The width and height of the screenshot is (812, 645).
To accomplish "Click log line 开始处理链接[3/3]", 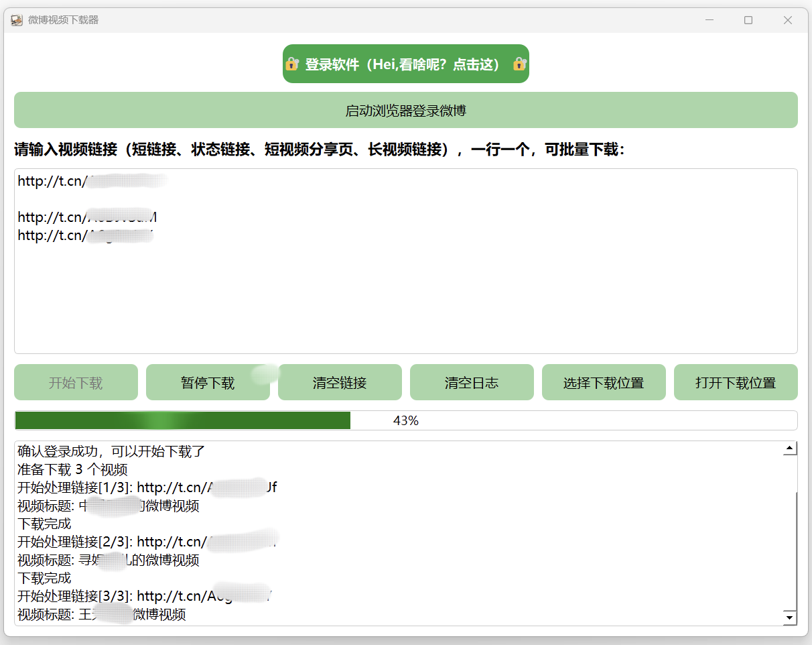I will click(x=145, y=596).
